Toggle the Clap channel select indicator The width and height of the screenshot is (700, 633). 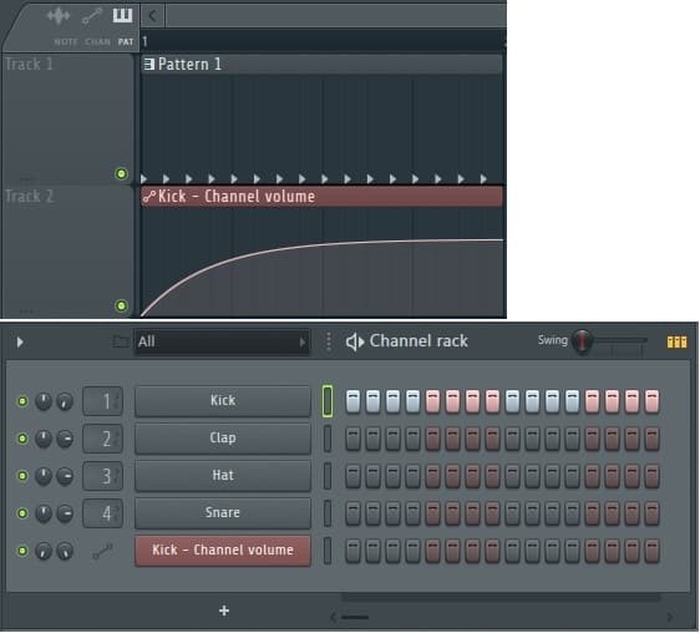pyautogui.click(x=326, y=438)
